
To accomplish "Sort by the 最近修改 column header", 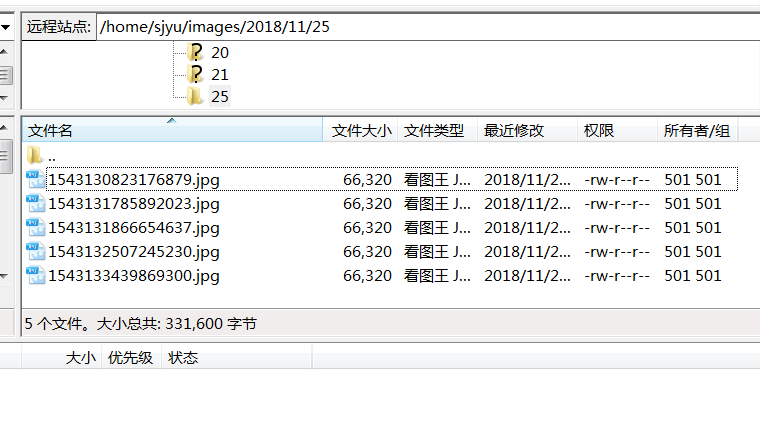I will coord(527,130).
